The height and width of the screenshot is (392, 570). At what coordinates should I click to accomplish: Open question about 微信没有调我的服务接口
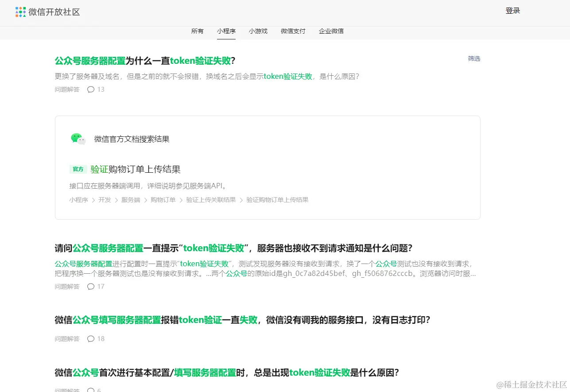[x=243, y=320]
